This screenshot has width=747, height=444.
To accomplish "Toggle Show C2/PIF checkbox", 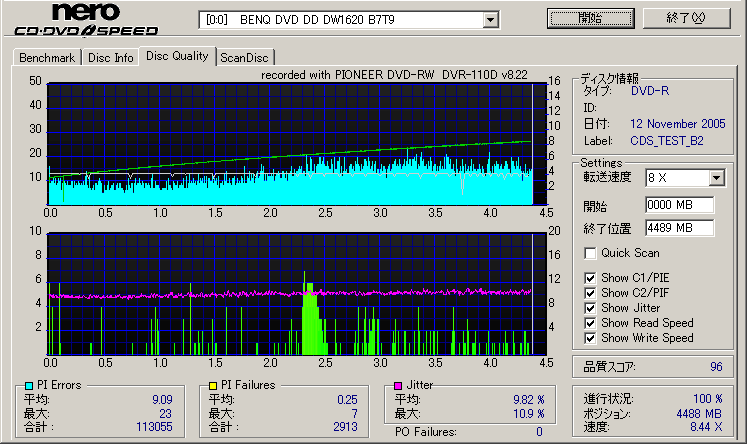I will (x=590, y=293).
